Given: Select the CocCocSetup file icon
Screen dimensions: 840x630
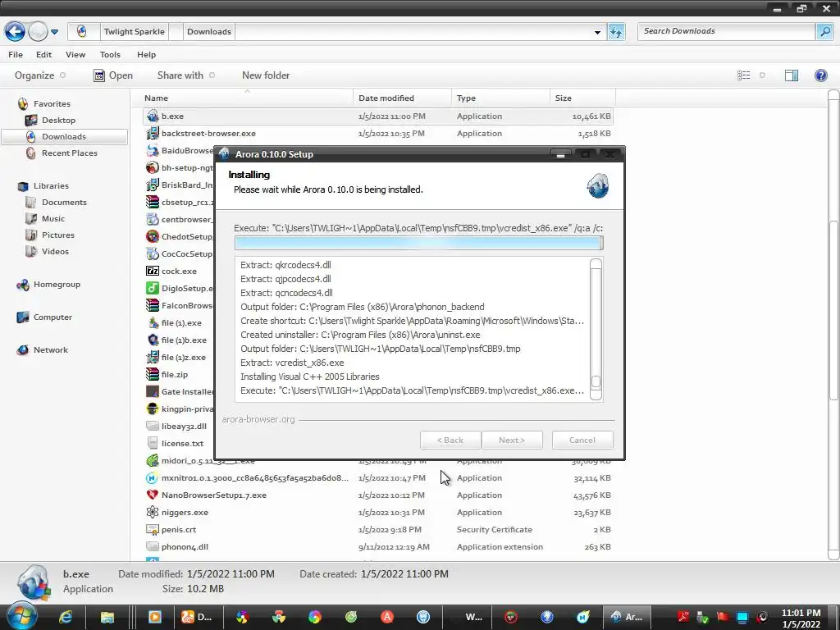Looking at the screenshot, I should (x=153, y=254).
